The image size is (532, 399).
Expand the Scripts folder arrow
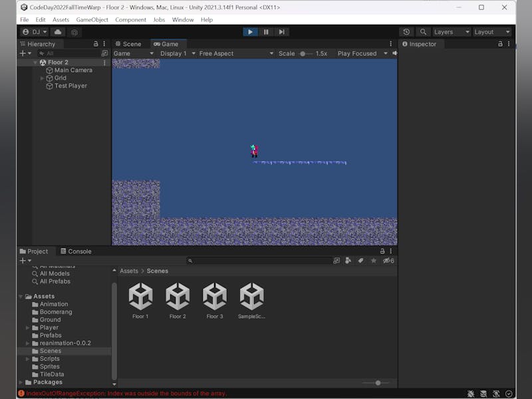click(x=27, y=359)
